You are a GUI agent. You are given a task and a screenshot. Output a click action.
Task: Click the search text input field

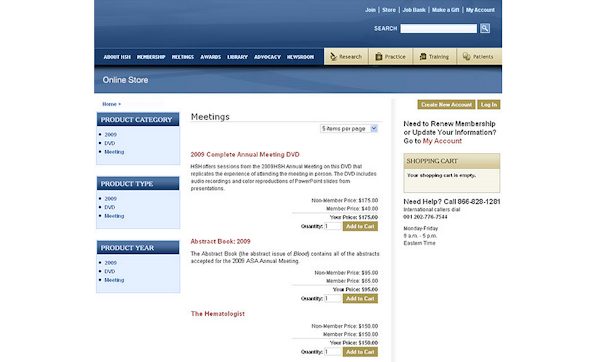tap(439, 28)
